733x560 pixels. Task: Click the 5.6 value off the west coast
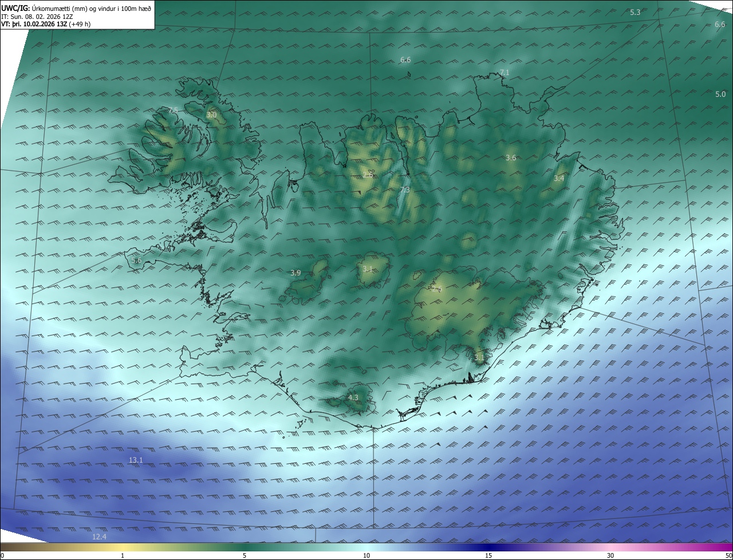pyautogui.click(x=136, y=260)
